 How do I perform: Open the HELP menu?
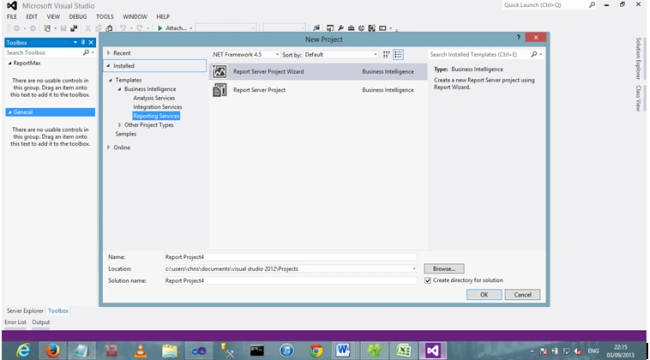pos(163,17)
